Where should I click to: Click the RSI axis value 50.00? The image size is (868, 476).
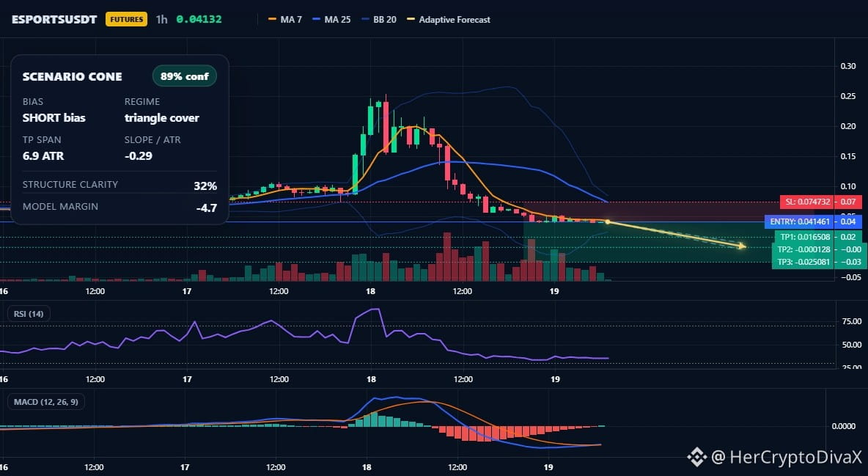851,345
